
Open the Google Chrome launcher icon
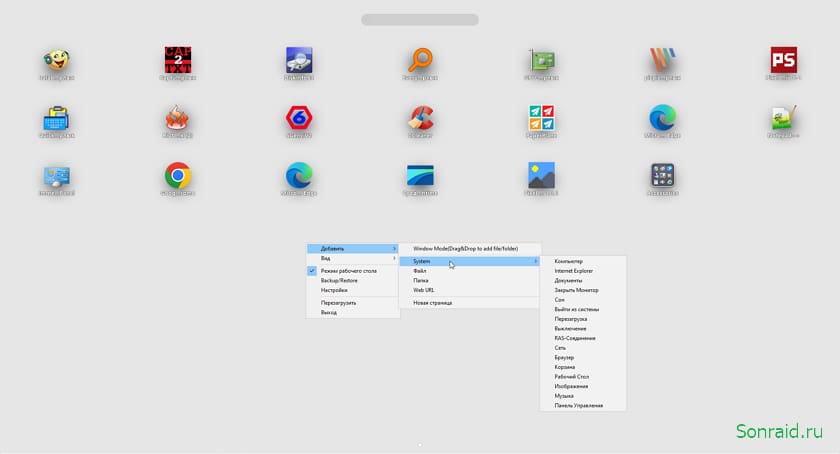(178, 176)
